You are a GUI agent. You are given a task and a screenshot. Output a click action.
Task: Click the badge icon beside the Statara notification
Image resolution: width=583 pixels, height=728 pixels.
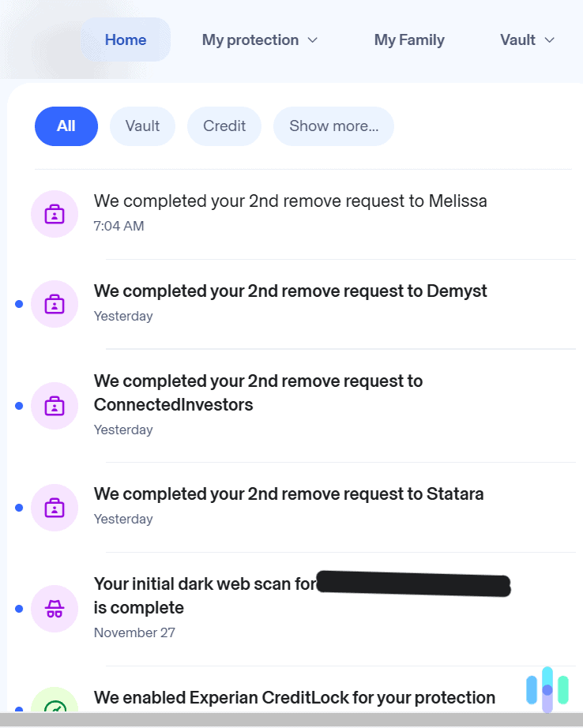[x=55, y=508]
